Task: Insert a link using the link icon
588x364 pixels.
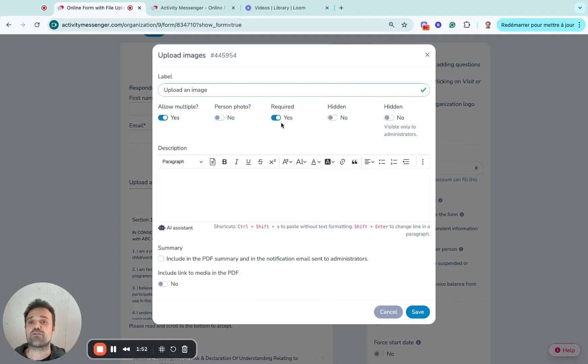Action: pyautogui.click(x=342, y=162)
